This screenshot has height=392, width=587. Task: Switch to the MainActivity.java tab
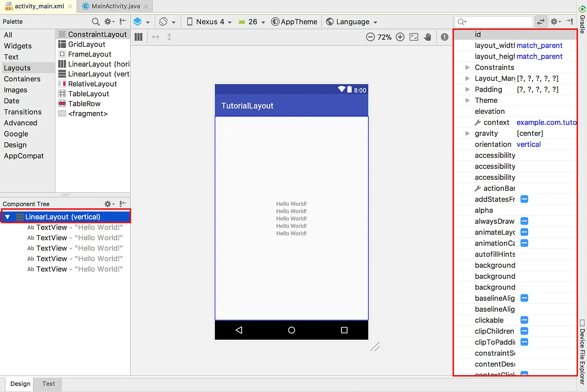[x=115, y=6]
